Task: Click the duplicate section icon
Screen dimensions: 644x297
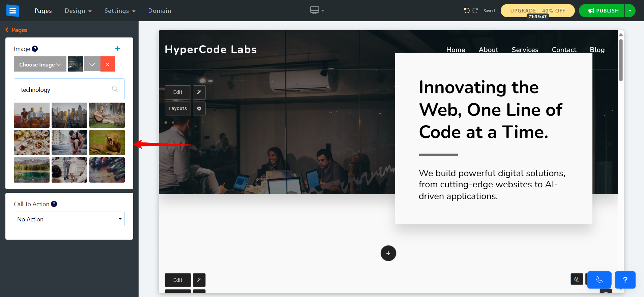Action: 577,279
